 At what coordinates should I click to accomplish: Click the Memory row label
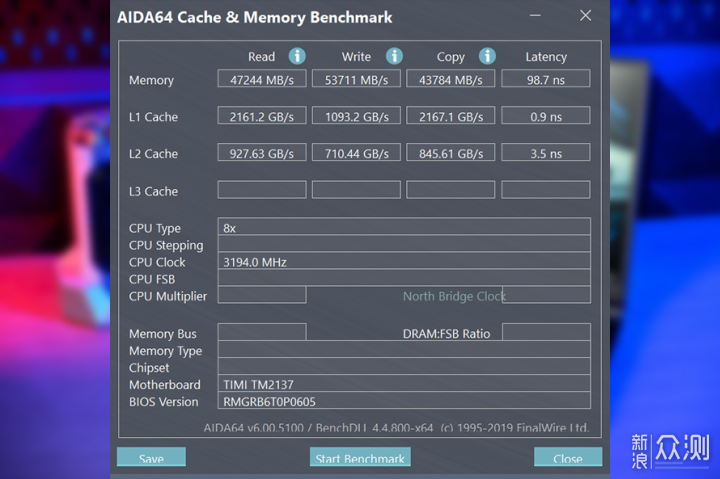[152, 80]
